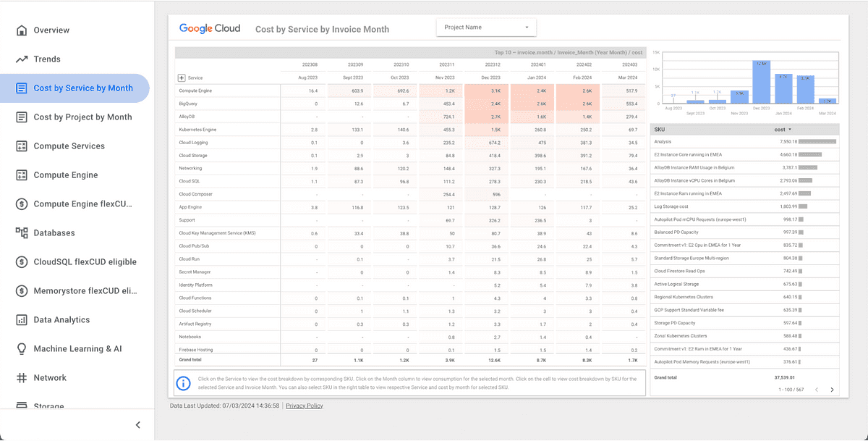Screen dimensions: 868x441
Task: Click the Mar 2024 month column header
Action: [628, 77]
